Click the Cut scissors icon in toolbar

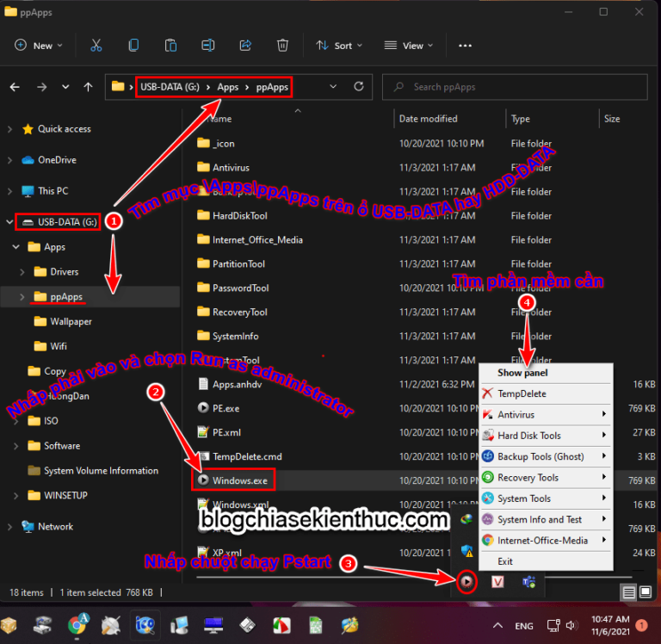(96, 46)
